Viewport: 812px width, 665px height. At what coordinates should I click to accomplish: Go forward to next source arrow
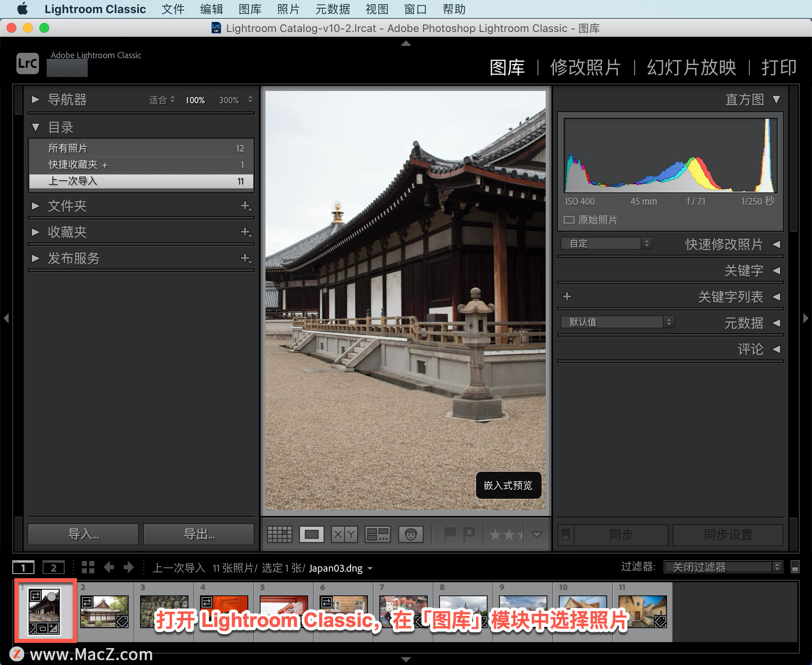click(x=129, y=567)
